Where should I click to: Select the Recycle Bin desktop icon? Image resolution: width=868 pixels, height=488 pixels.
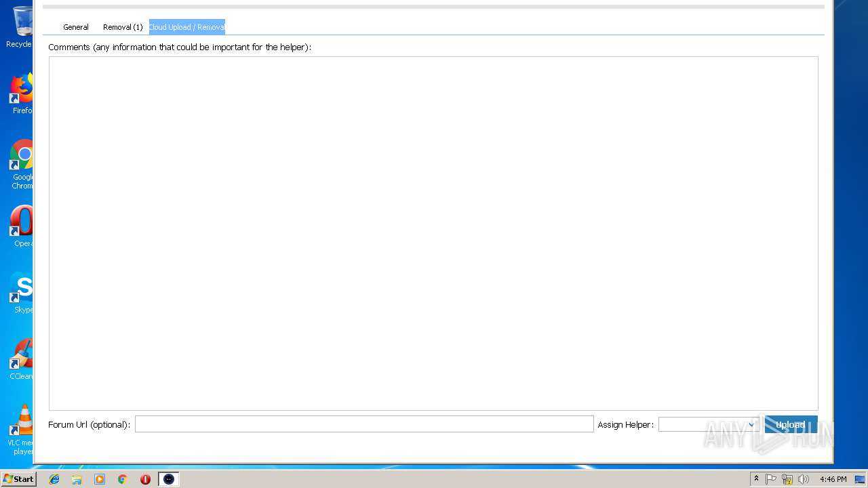(20, 27)
